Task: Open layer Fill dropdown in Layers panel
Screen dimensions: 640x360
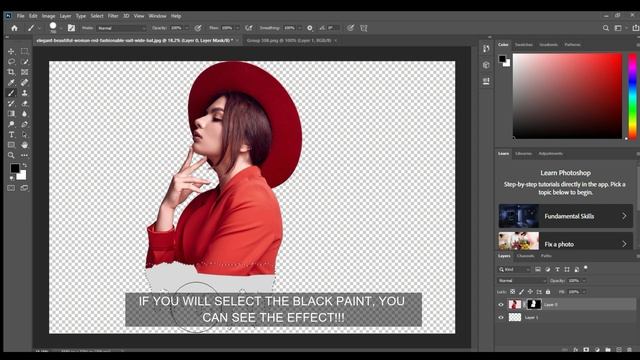Action: 584,292
